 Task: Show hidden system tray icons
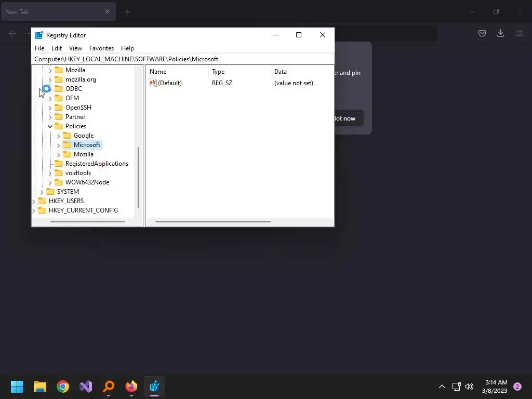[442, 387]
